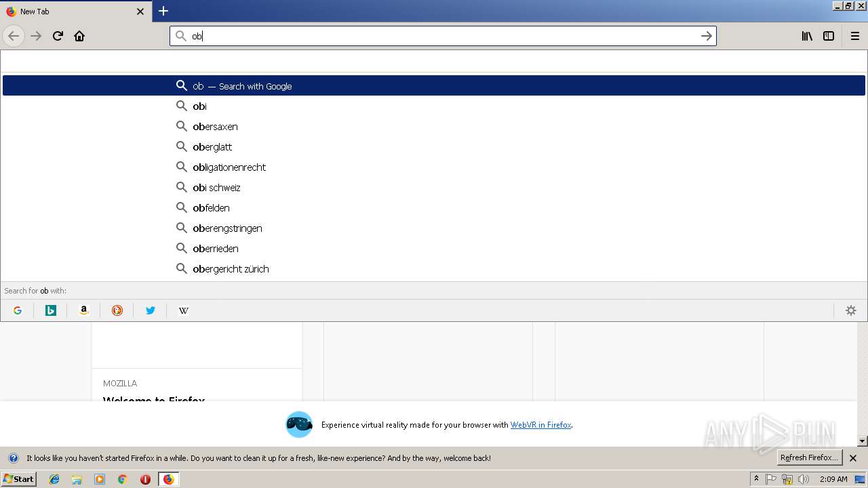The image size is (868, 488).
Task: Select 'ob — Search with Google' suggestion
Action: pyautogui.click(x=434, y=85)
